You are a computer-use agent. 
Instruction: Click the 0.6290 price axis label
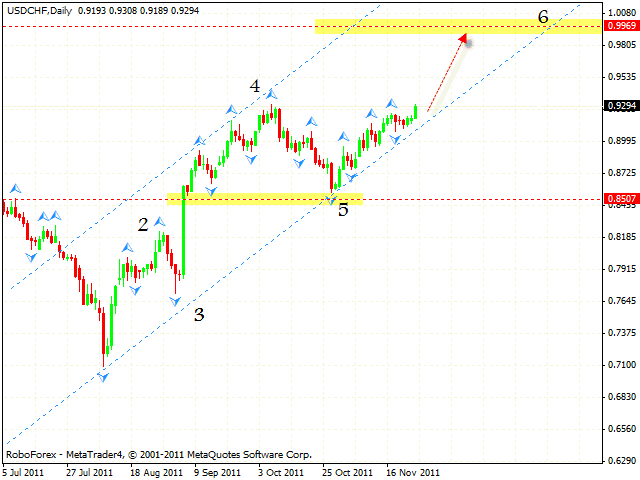point(620,461)
